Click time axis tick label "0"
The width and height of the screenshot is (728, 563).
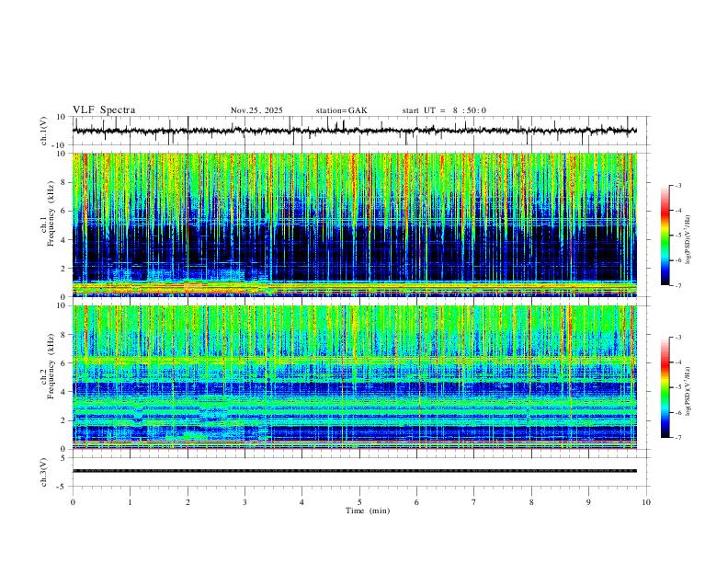tap(73, 502)
